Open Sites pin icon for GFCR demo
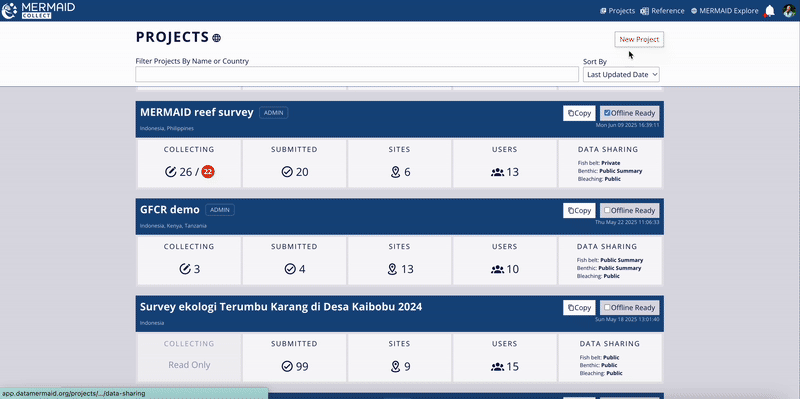Viewport: 800px width, 399px height. pyautogui.click(x=392, y=269)
